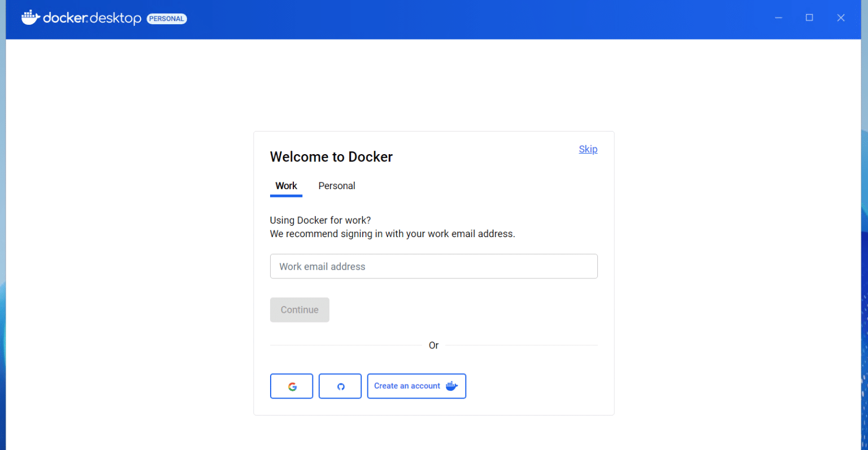Screen dimensions: 868x450
Task: Click the 'Or' divider label
Action: tap(433, 346)
